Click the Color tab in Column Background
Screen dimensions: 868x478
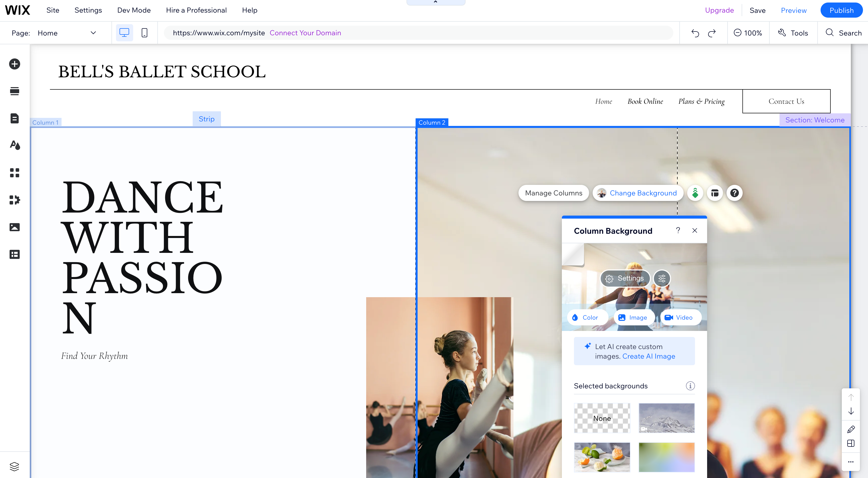point(585,317)
